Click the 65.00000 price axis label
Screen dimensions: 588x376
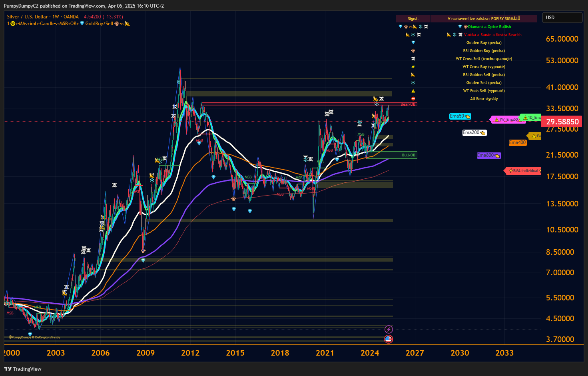pyautogui.click(x=562, y=39)
